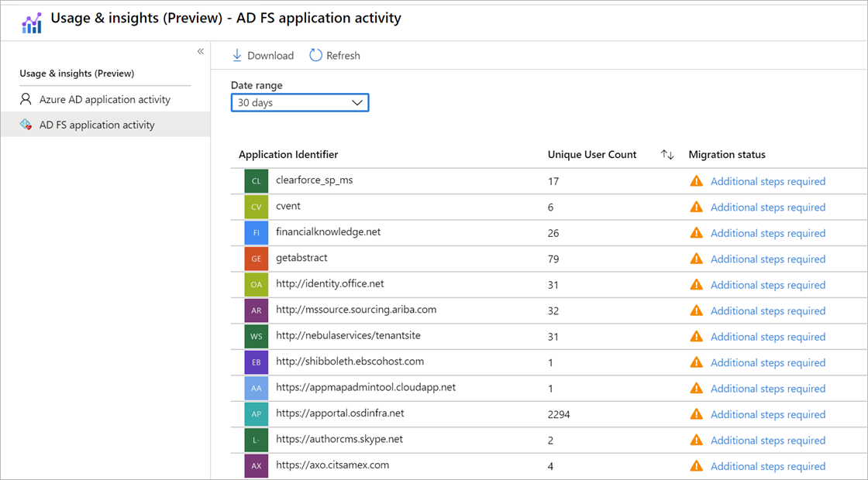This screenshot has width=868, height=480.
Task: Select the http://shibboleth.ebscohost.com entry
Action: point(350,362)
